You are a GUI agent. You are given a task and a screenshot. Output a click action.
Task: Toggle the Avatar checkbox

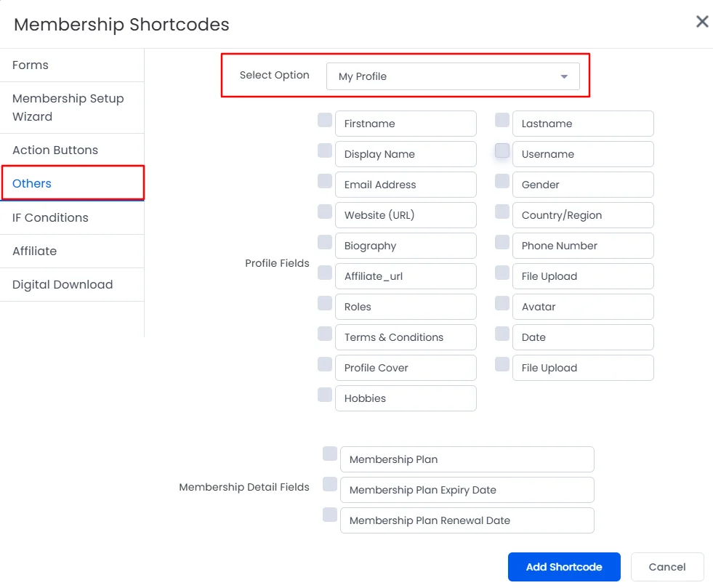pyautogui.click(x=502, y=303)
